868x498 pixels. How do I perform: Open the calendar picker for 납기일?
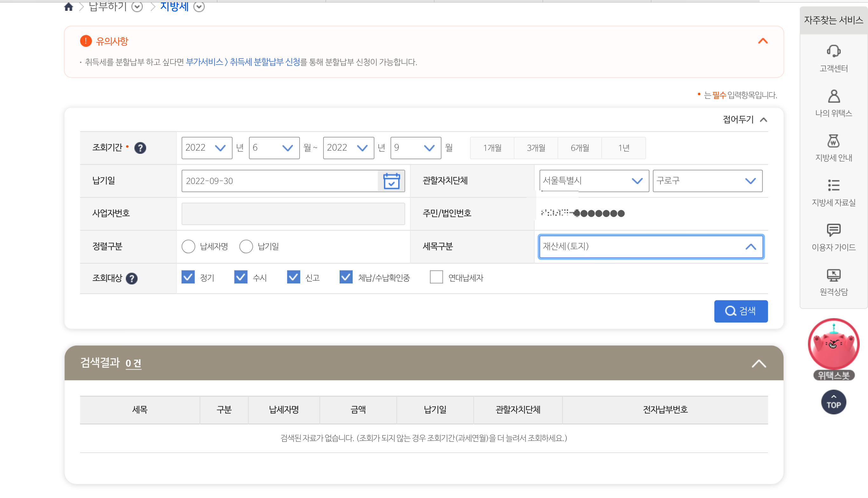pyautogui.click(x=391, y=181)
